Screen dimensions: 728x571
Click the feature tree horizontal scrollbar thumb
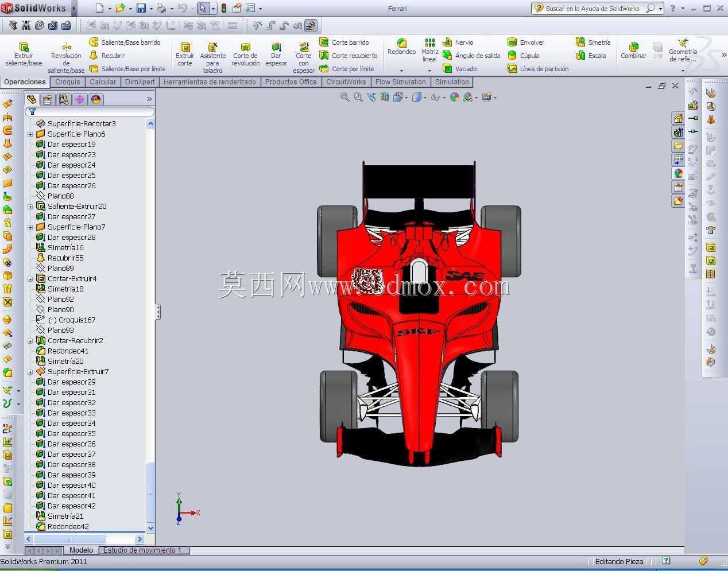point(70,539)
